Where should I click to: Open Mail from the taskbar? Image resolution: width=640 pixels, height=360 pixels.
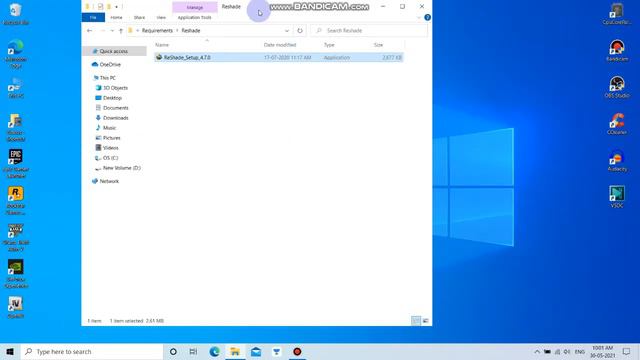[x=256, y=351]
